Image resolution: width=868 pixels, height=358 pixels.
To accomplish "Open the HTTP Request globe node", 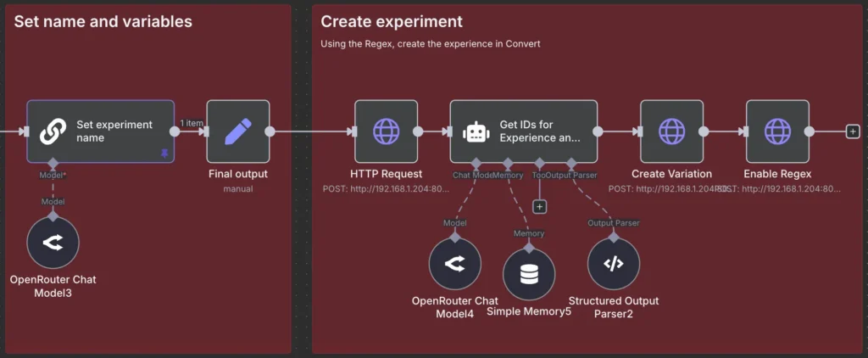I will point(387,131).
